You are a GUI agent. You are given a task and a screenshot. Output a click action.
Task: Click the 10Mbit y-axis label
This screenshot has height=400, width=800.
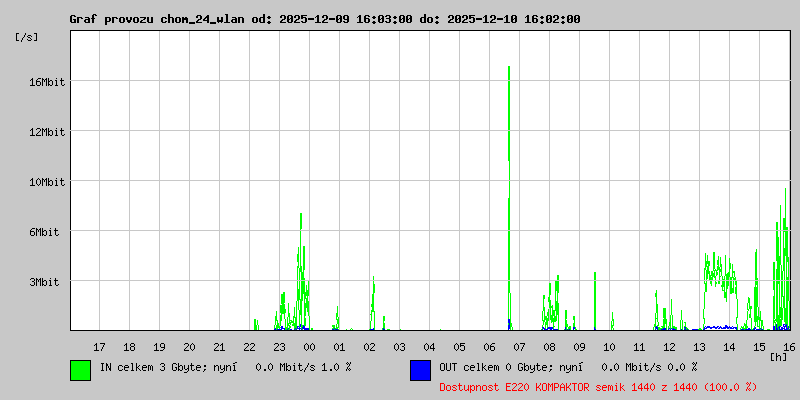[x=47, y=182]
